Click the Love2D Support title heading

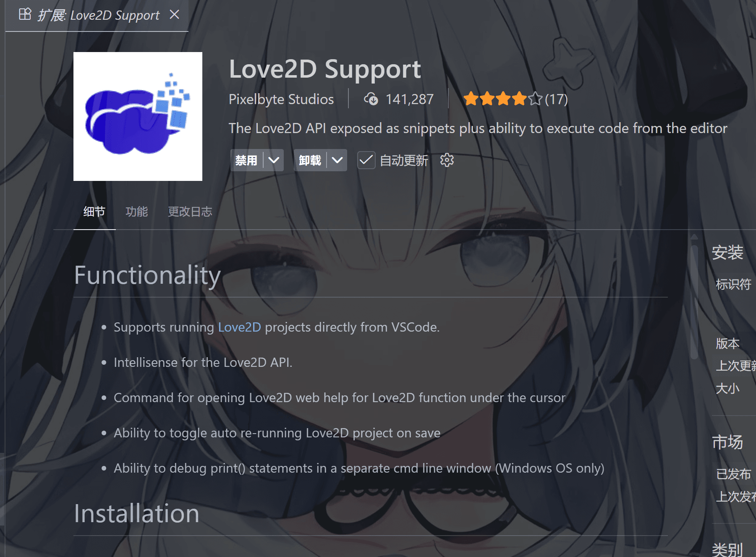click(x=325, y=69)
